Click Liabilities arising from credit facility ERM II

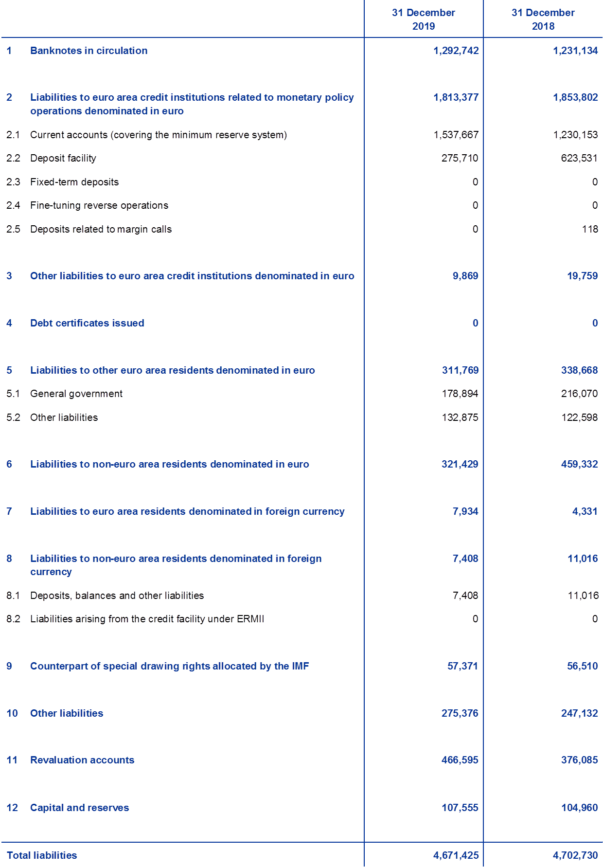[147, 619]
